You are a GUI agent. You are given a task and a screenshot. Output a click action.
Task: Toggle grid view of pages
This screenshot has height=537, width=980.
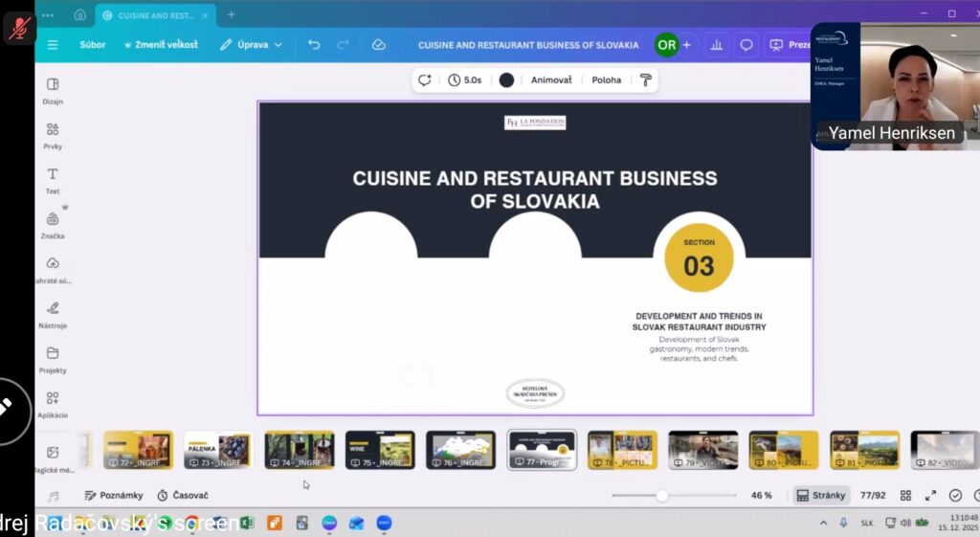point(905,496)
